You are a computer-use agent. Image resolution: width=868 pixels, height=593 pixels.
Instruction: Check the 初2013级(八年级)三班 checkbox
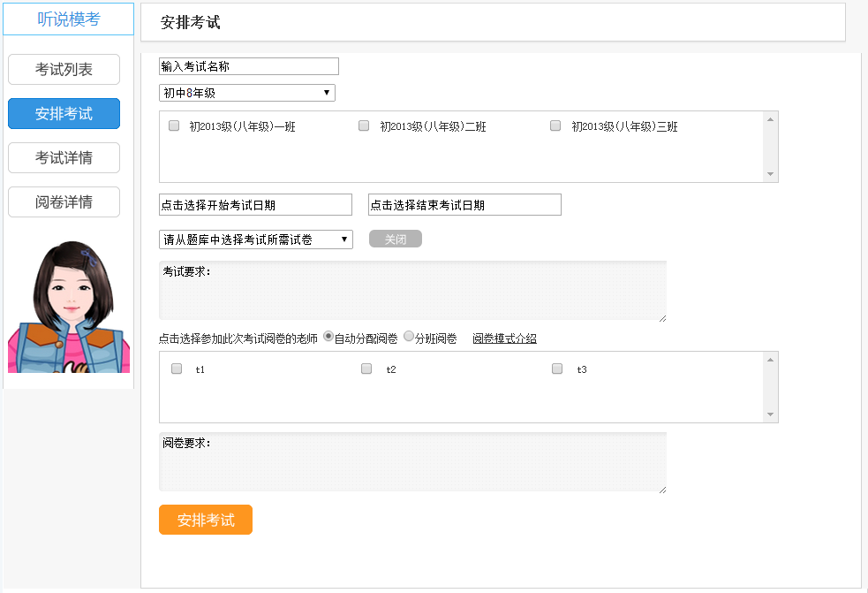pyautogui.click(x=555, y=125)
